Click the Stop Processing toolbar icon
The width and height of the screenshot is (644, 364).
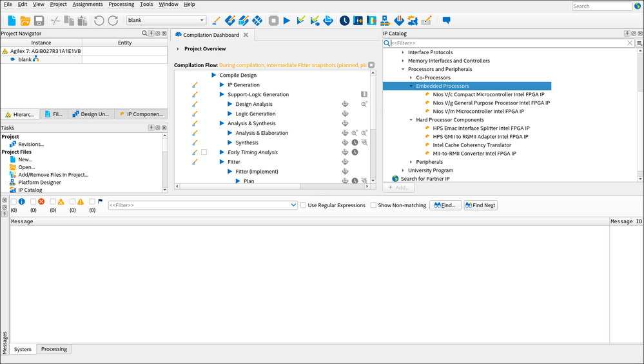tap(273, 21)
